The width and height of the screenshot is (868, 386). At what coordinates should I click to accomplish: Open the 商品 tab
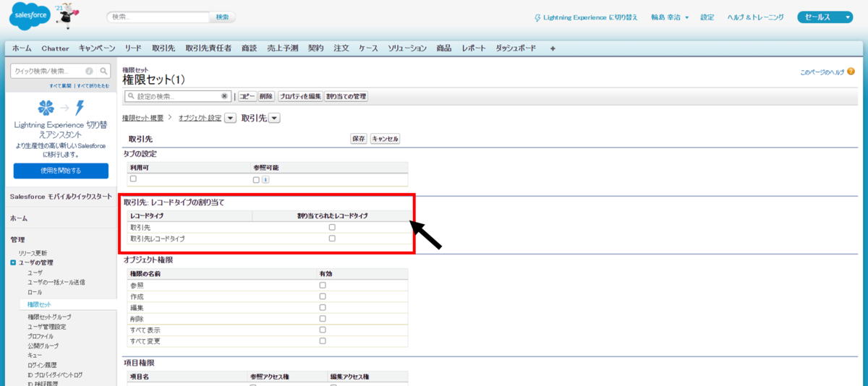pyautogui.click(x=444, y=48)
